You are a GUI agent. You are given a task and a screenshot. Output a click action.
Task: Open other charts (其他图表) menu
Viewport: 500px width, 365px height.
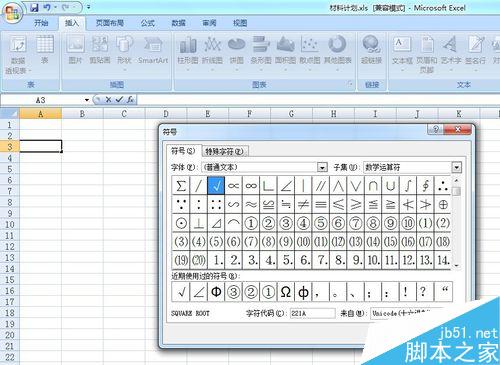coord(338,52)
